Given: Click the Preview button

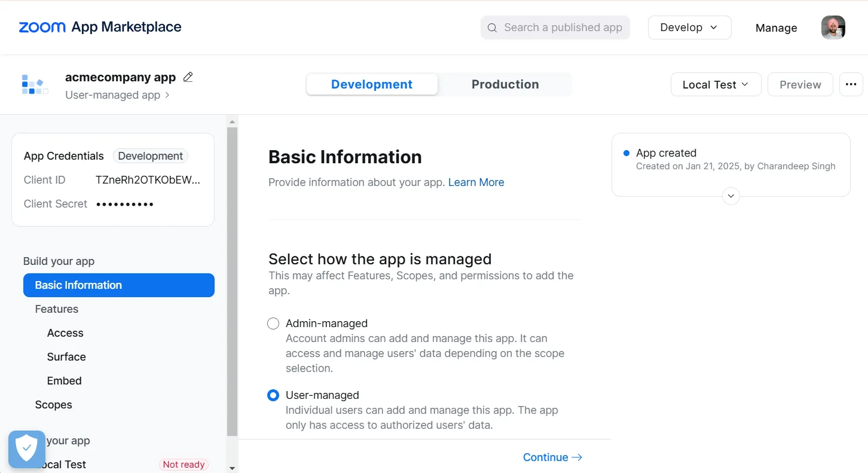Looking at the screenshot, I should [x=800, y=84].
